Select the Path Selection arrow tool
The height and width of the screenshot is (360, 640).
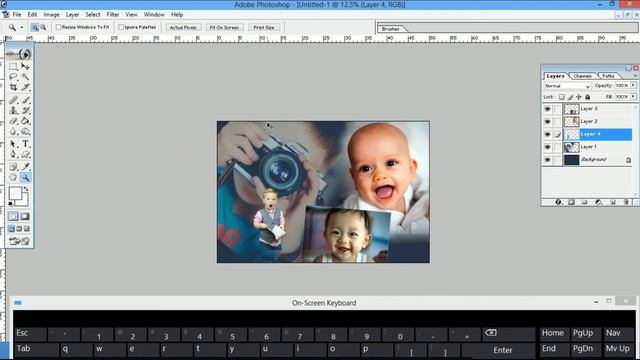(x=13, y=144)
